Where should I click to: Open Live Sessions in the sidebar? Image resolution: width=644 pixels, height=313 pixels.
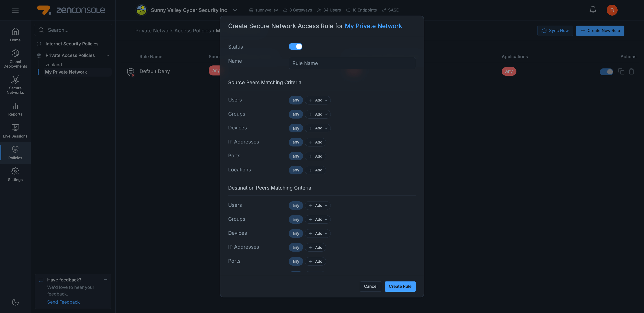15,131
